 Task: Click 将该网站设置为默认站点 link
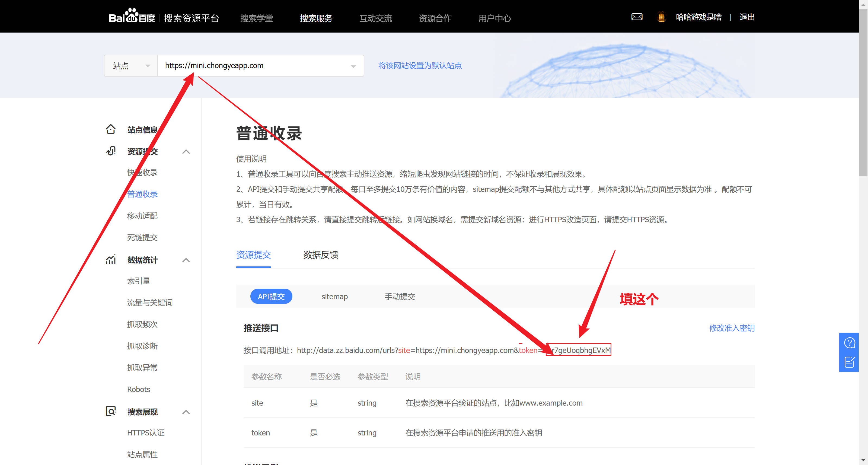420,65
